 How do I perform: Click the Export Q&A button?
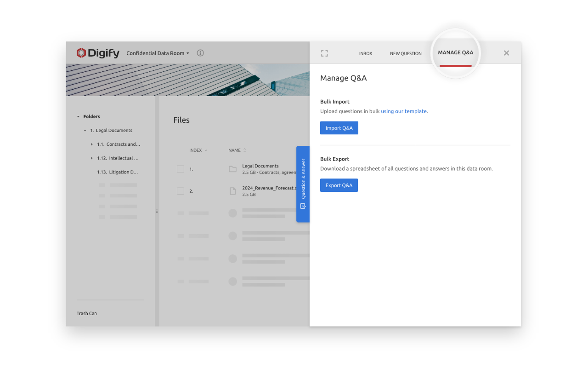coord(339,185)
